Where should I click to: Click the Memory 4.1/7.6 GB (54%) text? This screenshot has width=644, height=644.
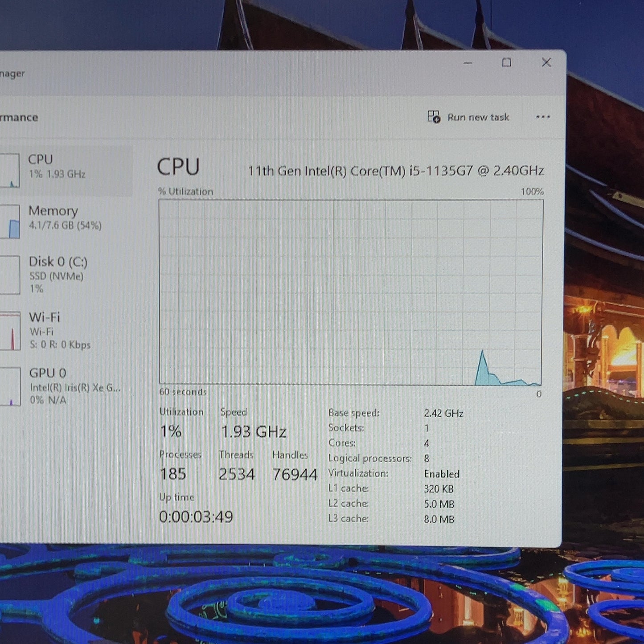click(65, 226)
